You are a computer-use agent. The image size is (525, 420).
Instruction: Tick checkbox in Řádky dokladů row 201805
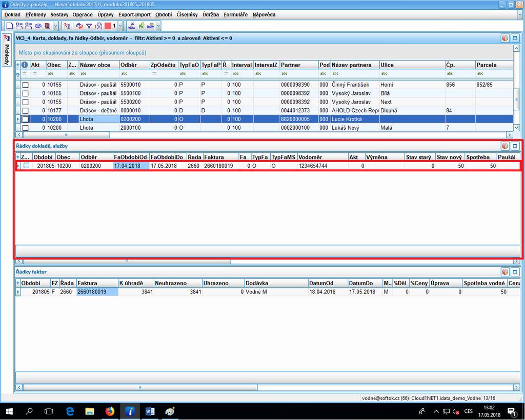(x=27, y=166)
